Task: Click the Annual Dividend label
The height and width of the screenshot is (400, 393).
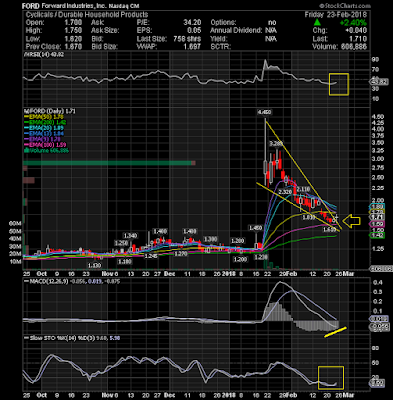Action: pyautogui.click(x=236, y=31)
